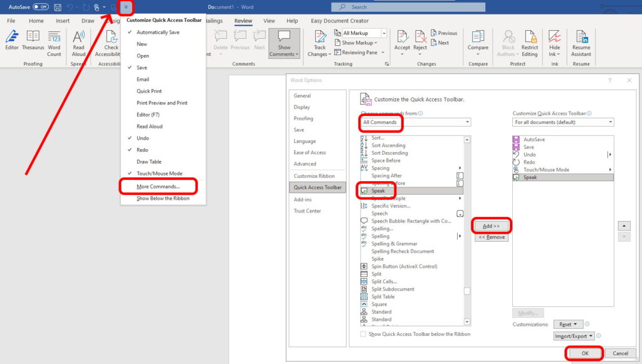The height and width of the screenshot is (364, 642).
Task: Click the Search box in title bar
Action: (x=408, y=7)
